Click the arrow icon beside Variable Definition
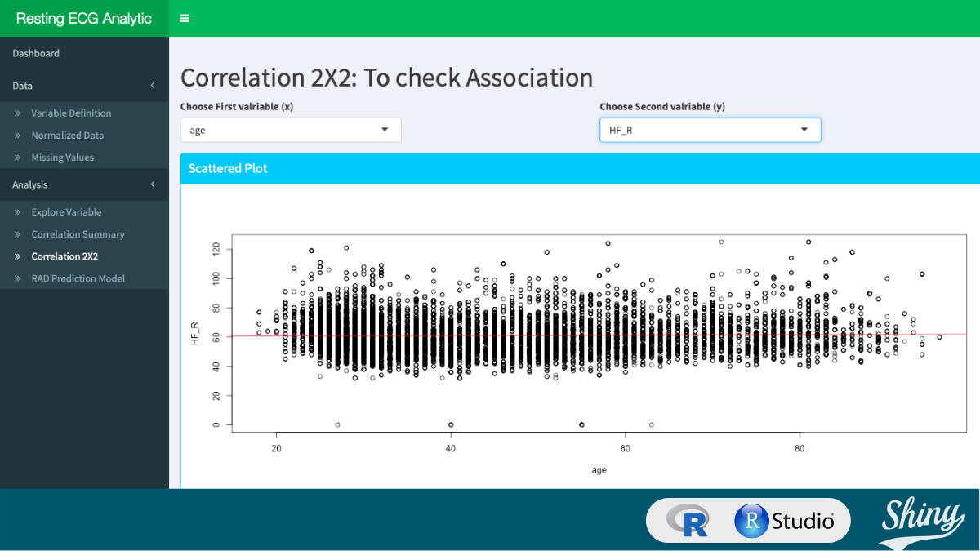Screen dimensions: 980x551 (18, 113)
